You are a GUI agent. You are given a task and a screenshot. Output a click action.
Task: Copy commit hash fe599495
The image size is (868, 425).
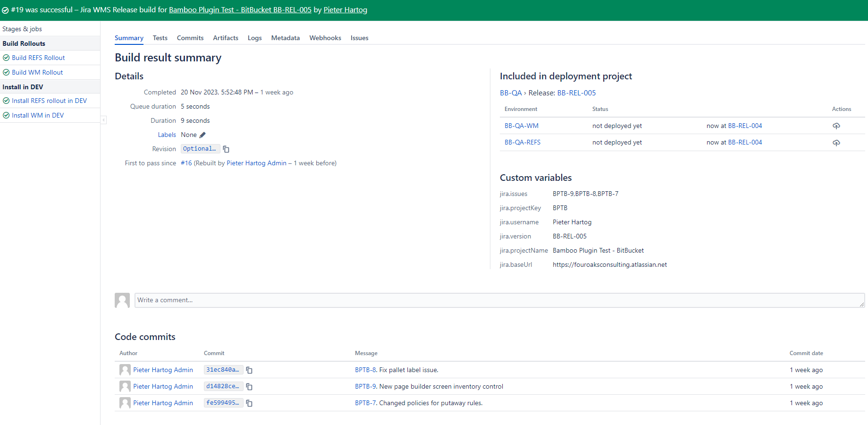tap(249, 403)
